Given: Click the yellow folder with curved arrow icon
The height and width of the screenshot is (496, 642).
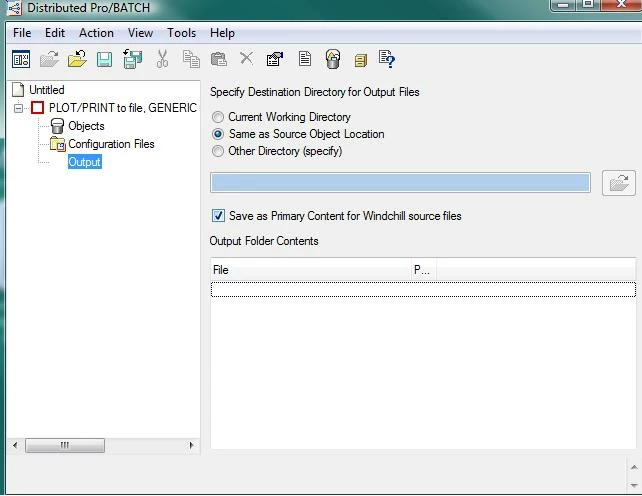Looking at the screenshot, I should [77, 59].
